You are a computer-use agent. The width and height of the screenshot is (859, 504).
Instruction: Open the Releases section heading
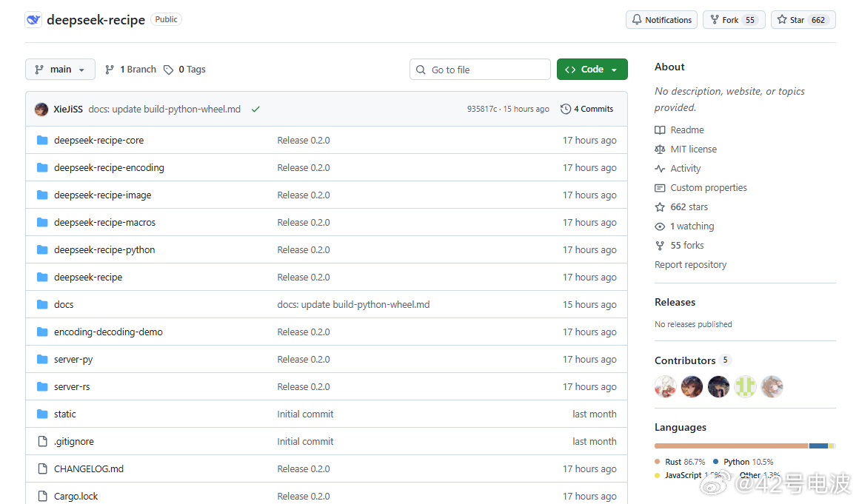[675, 302]
